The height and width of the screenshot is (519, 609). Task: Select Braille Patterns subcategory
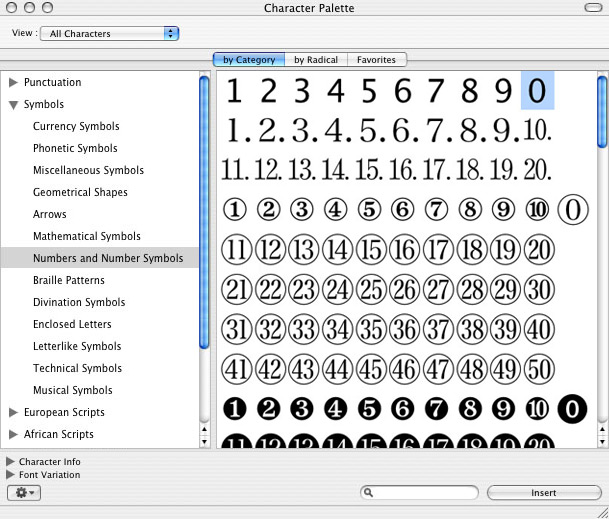69,280
